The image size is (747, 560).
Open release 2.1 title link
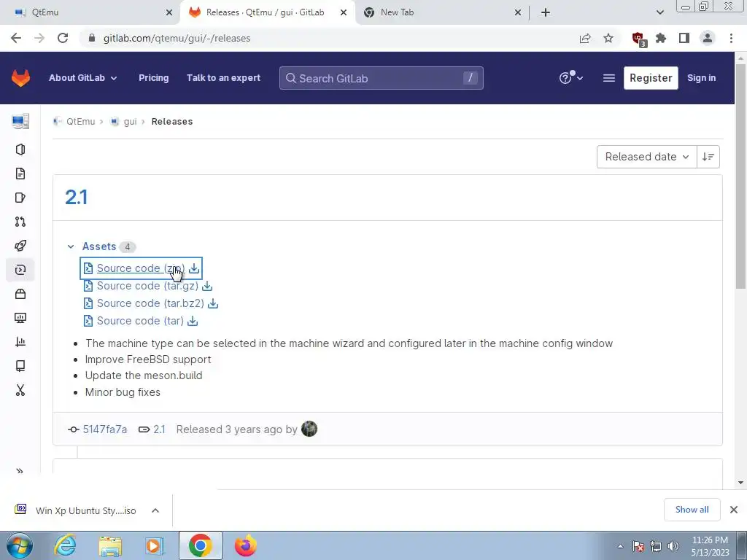coord(76,198)
